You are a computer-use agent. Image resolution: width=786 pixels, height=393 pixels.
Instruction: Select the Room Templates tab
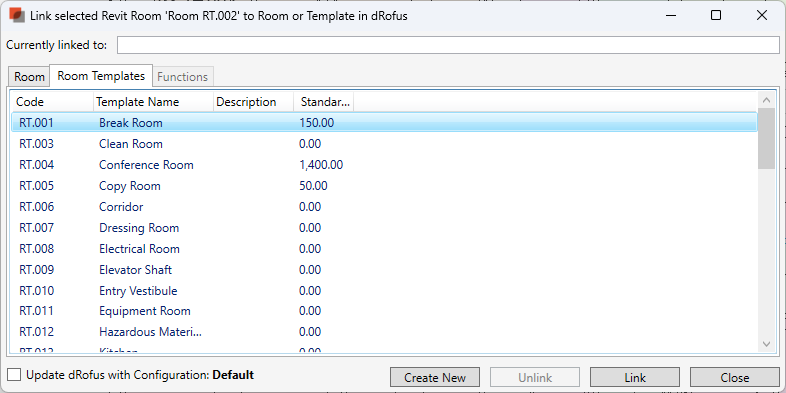click(101, 76)
